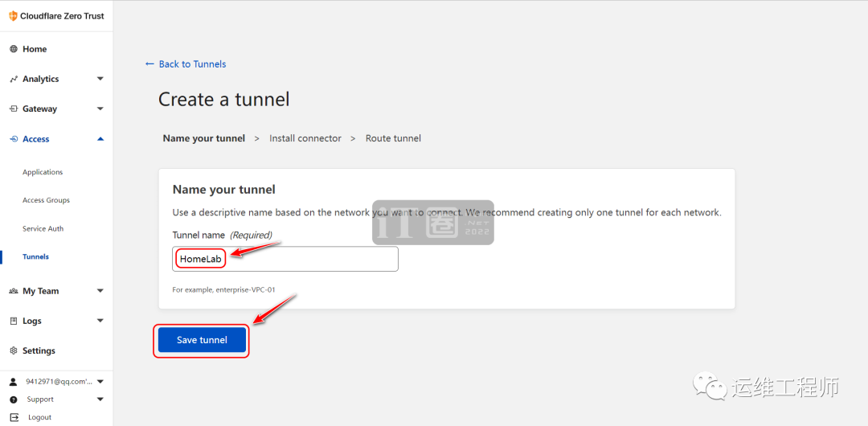Open Access Groups in sidebar
This screenshot has width=868, height=426.
point(46,200)
